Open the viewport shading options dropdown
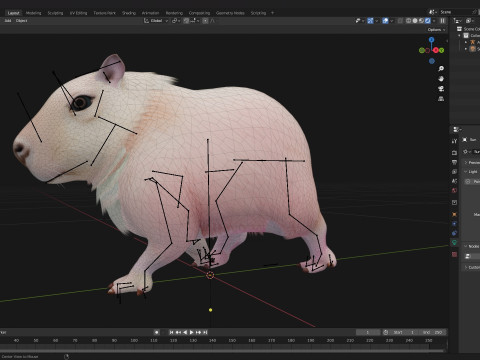The width and height of the screenshot is (480, 360). (434, 21)
